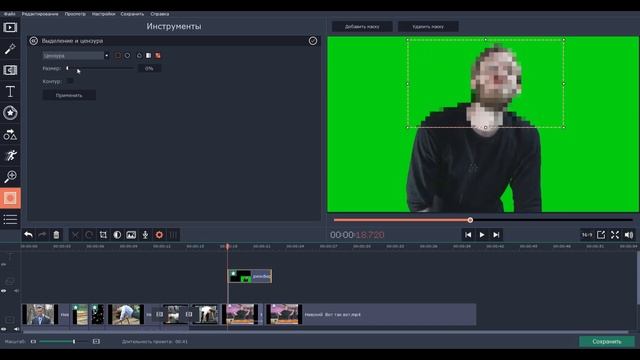Open the Filters magic wand tab
Viewport: 640px width, 360px height.
pos(10,49)
